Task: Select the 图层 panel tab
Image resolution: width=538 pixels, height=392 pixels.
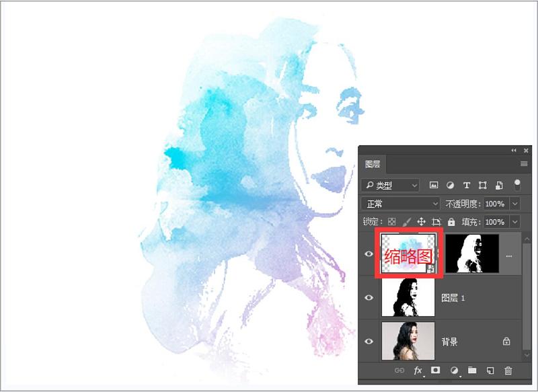Action: pos(373,164)
